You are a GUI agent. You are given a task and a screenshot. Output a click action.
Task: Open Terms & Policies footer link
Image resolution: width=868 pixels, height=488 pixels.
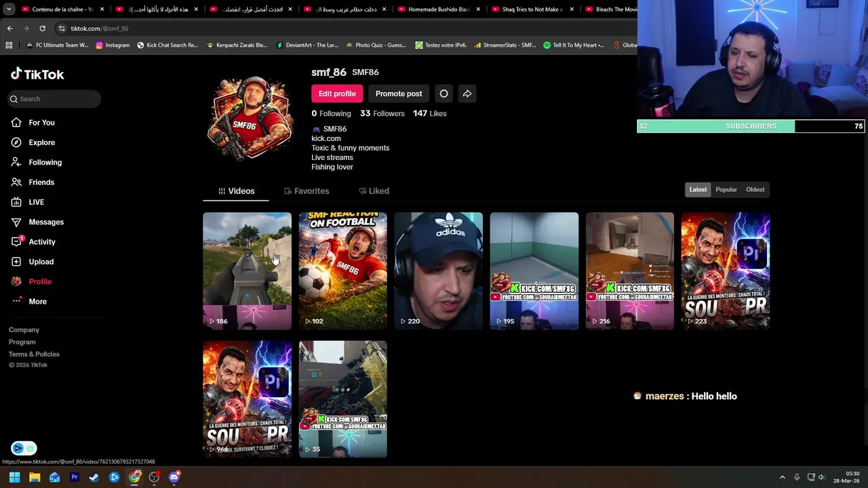coord(34,354)
